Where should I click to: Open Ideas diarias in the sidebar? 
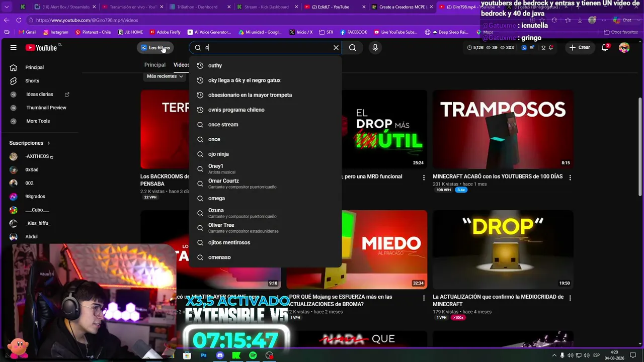coord(40,95)
